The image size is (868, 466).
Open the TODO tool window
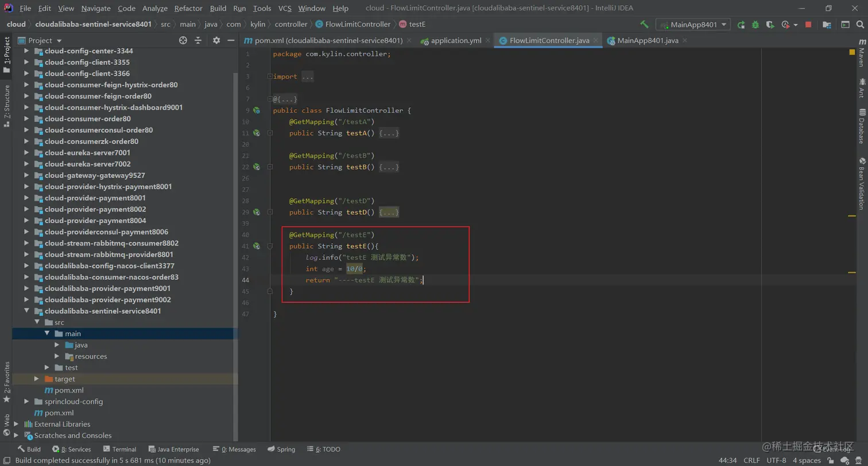point(324,449)
